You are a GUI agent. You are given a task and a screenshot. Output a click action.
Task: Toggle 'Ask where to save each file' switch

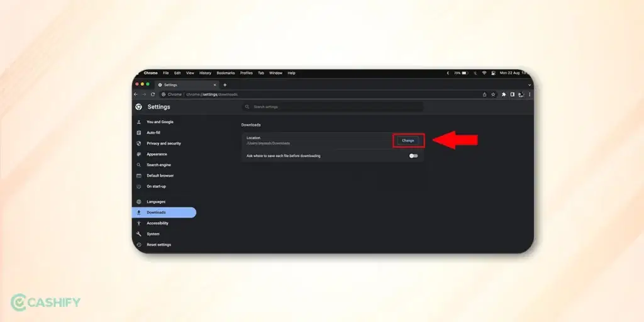click(414, 156)
